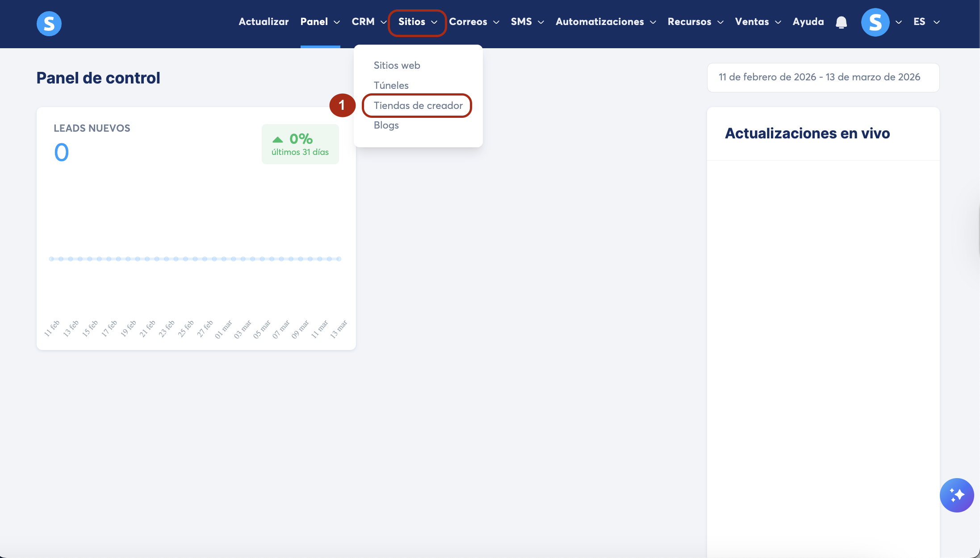Open the Ventas dropdown

[758, 22]
